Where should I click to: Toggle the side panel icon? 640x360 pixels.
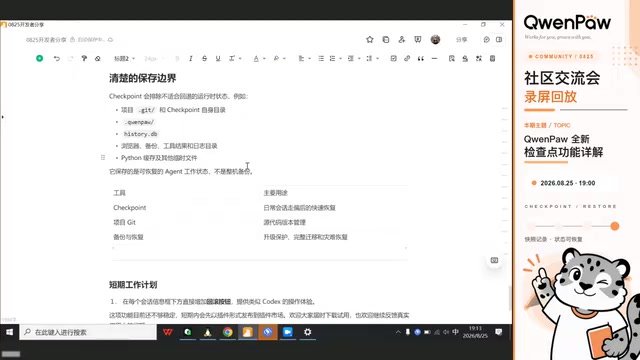[x=499, y=40]
